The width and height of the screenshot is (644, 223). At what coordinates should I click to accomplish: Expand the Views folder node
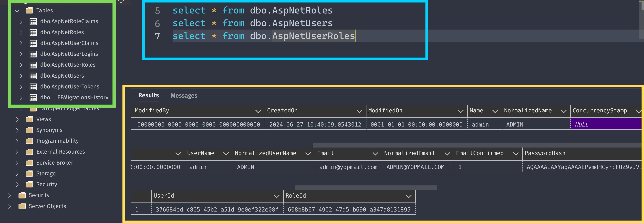click(x=17, y=119)
